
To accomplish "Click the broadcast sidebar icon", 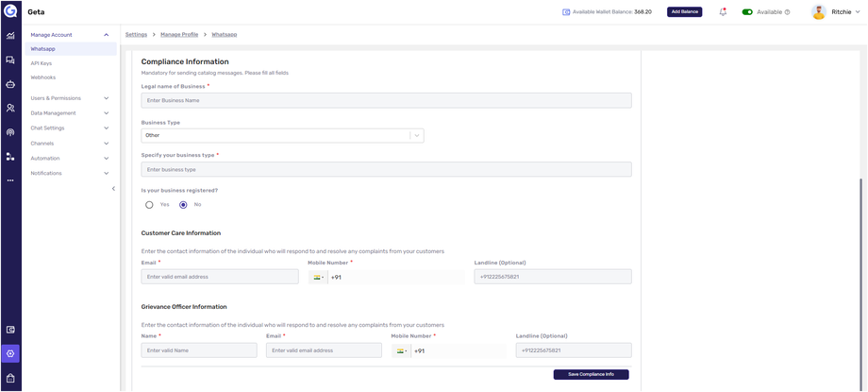I will pos(10,132).
